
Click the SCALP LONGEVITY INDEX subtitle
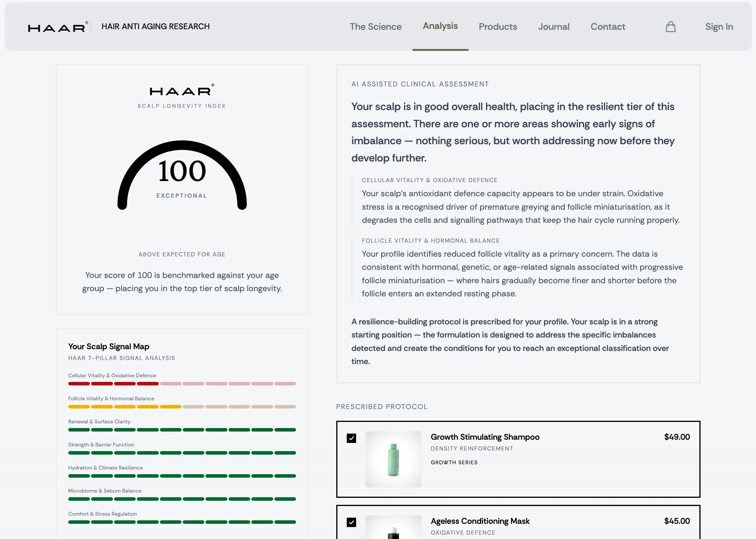pyautogui.click(x=182, y=106)
